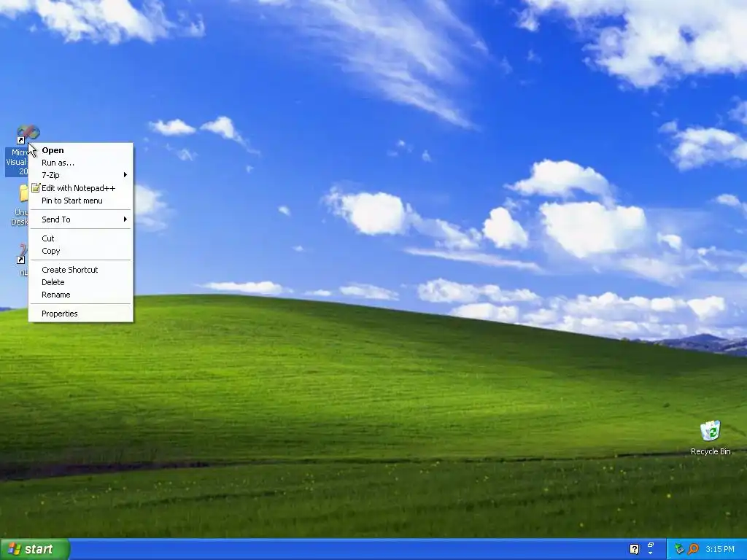This screenshot has height=560, width=747.
Task: Choose Pin to Start menu
Action: click(x=81, y=201)
